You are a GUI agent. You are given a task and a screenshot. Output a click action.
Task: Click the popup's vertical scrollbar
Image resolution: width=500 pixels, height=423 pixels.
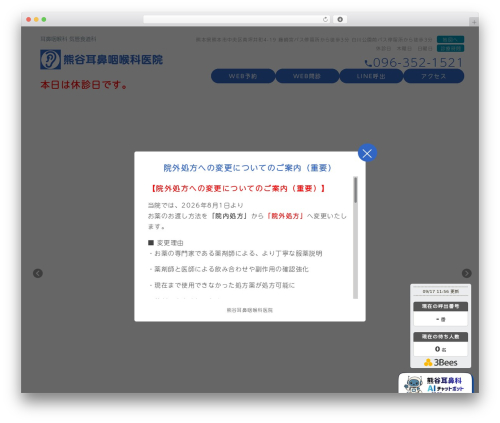pos(355,238)
